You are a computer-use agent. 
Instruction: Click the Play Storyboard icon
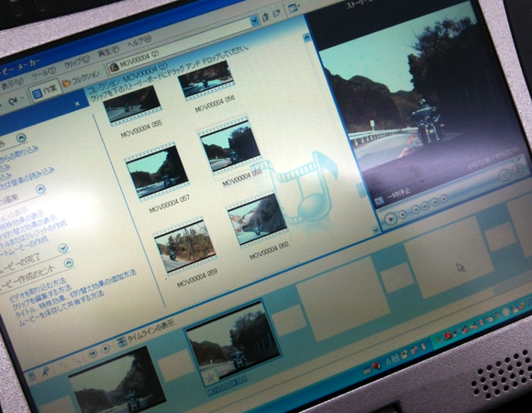point(105,349)
